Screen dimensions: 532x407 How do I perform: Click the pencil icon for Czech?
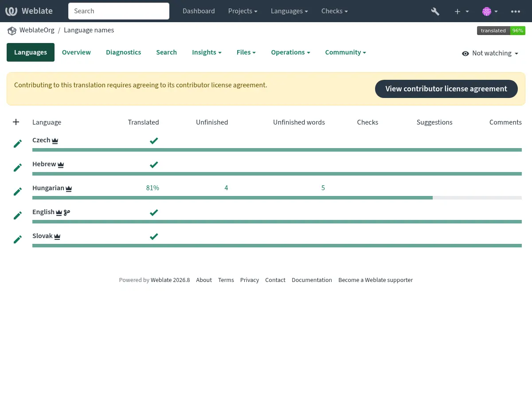click(18, 144)
